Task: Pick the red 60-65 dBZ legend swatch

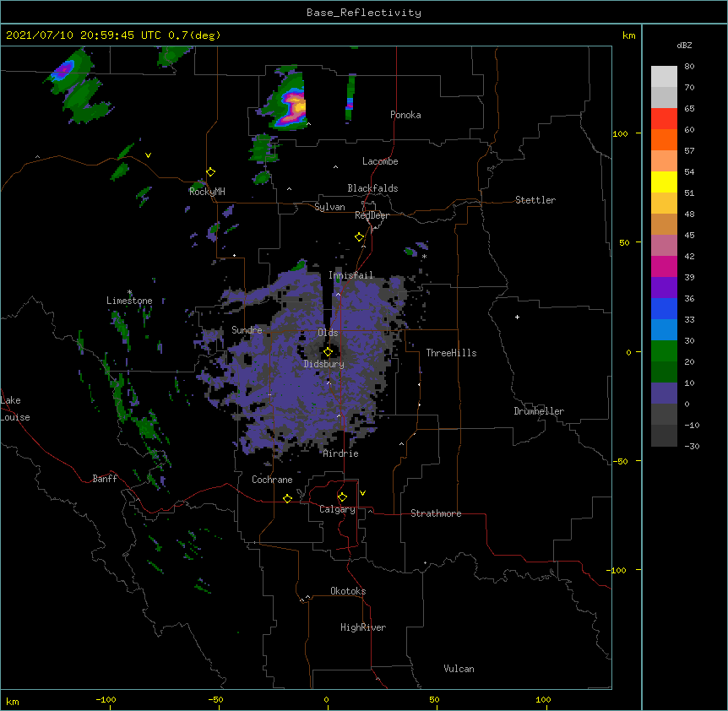Action: (664, 118)
